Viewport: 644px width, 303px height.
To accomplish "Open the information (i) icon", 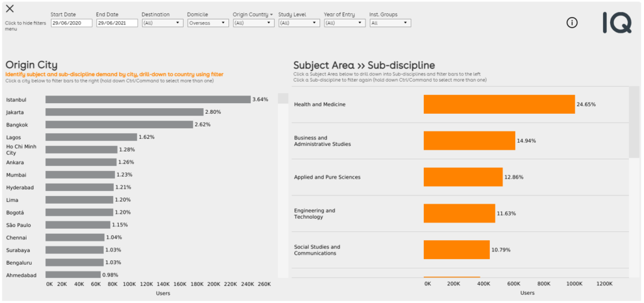I will (572, 23).
